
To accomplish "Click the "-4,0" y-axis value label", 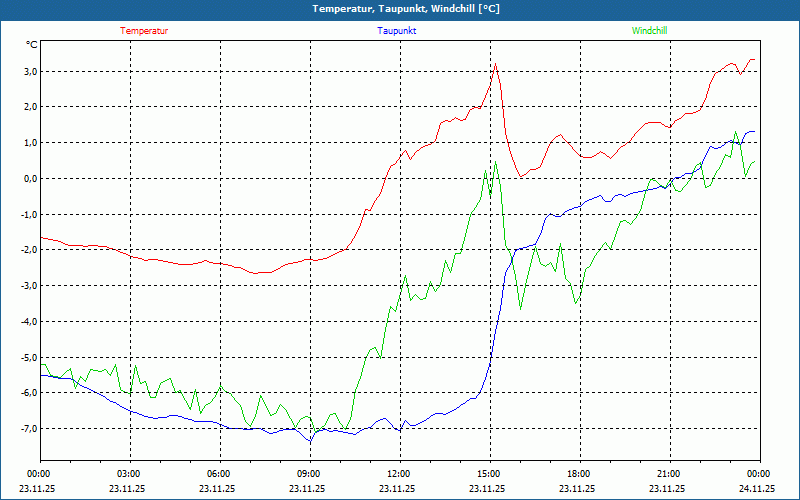I will (x=26, y=322).
